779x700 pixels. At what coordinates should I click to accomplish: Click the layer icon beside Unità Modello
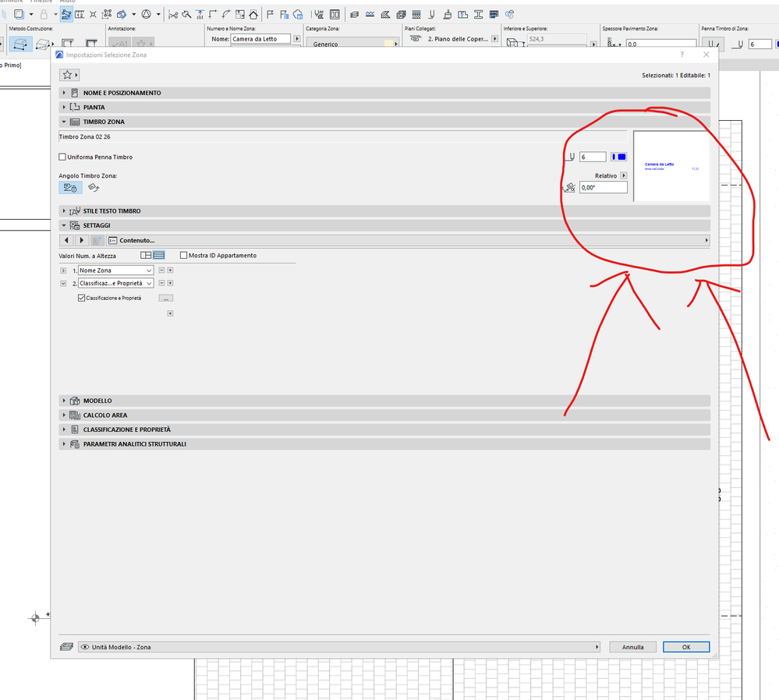[x=66, y=647]
